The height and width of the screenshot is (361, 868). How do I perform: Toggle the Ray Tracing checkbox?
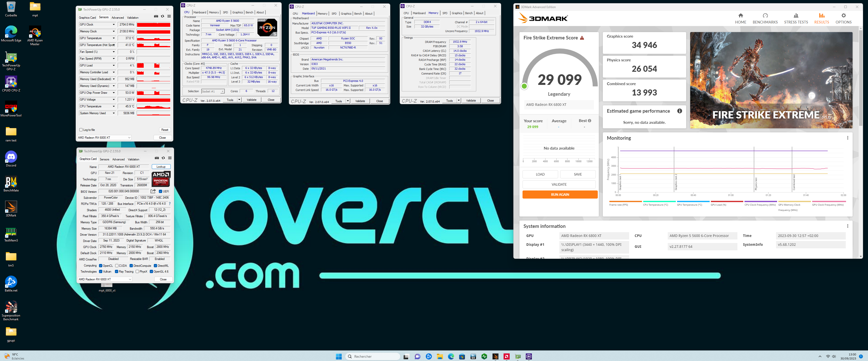(117, 271)
